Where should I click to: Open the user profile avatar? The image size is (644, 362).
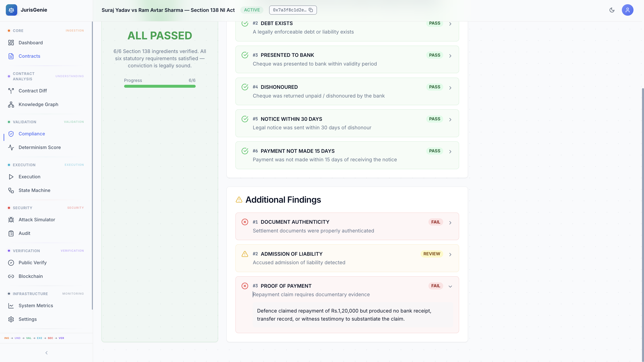[627, 10]
